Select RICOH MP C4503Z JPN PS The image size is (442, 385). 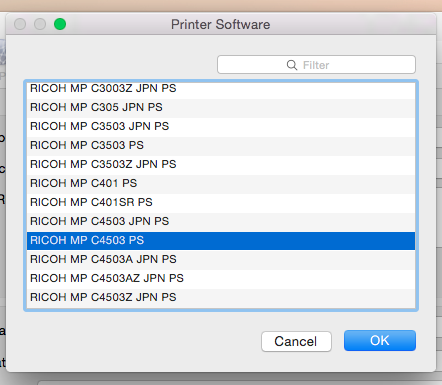[x=221, y=298]
